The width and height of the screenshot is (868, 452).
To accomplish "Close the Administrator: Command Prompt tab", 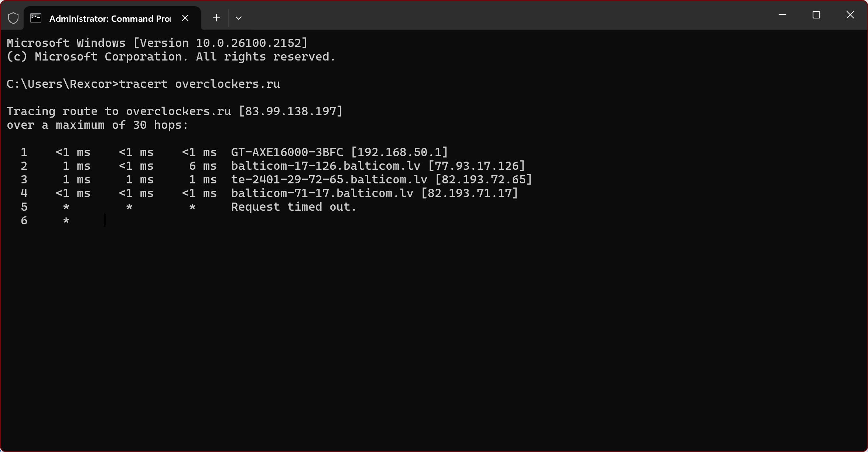I will pyautogui.click(x=185, y=18).
